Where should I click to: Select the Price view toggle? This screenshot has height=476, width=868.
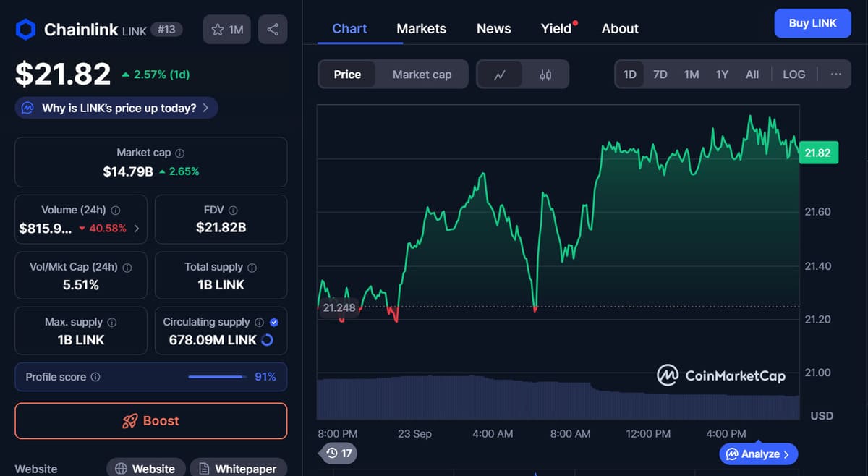[x=347, y=75]
